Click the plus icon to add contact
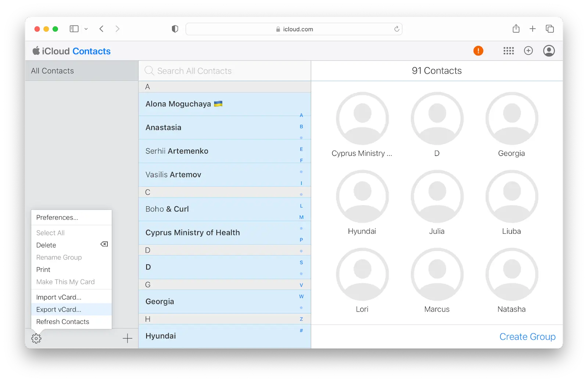588x382 pixels. (x=127, y=338)
